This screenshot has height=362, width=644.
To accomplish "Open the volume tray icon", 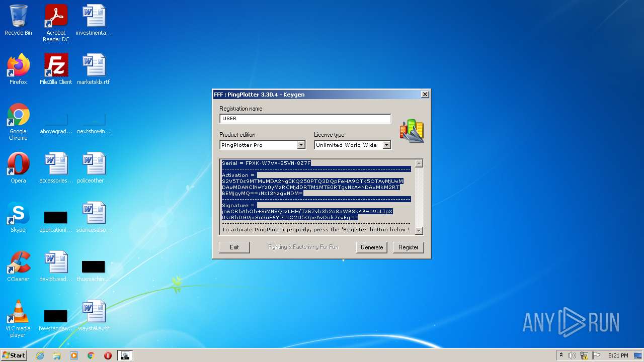I will 572,355.
